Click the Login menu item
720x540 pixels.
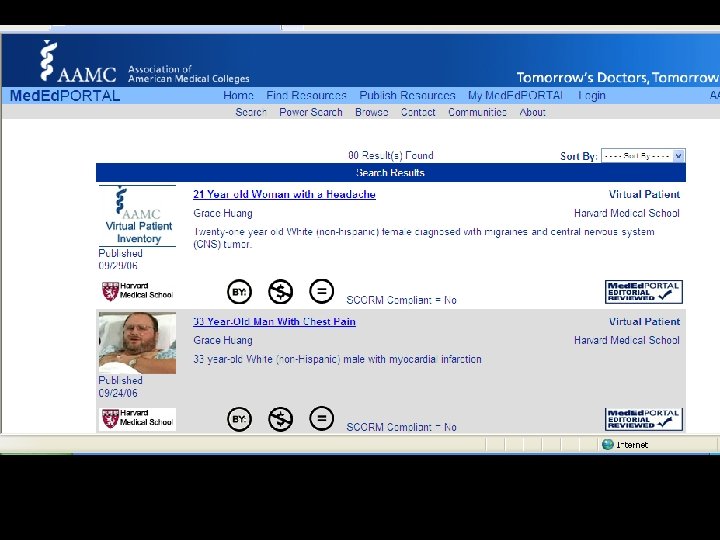click(592, 96)
